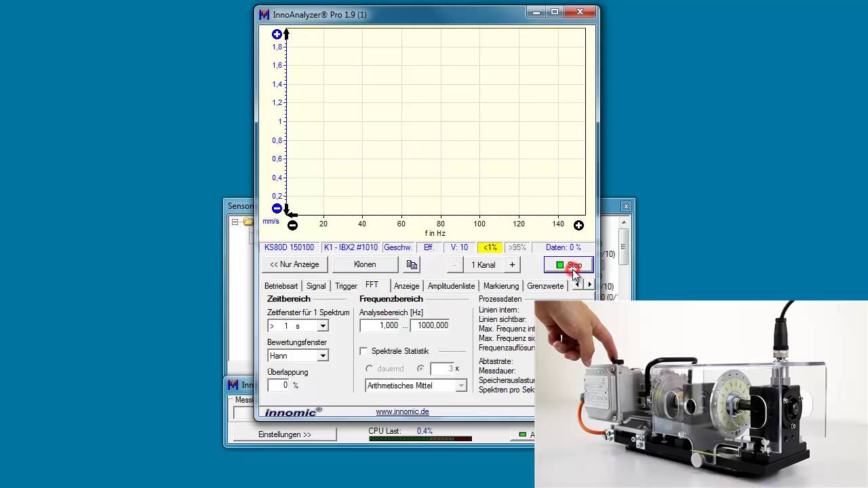Viewport: 868px width, 488px height.
Task: Switch to the Anzeige tab
Action: [x=406, y=286]
